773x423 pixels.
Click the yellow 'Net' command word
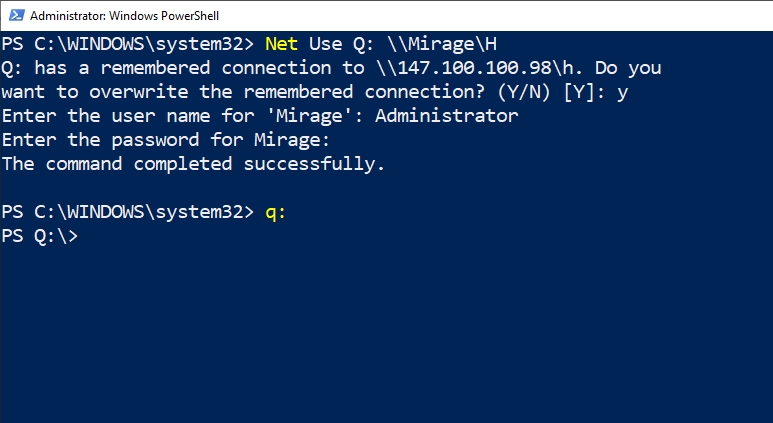(282, 44)
